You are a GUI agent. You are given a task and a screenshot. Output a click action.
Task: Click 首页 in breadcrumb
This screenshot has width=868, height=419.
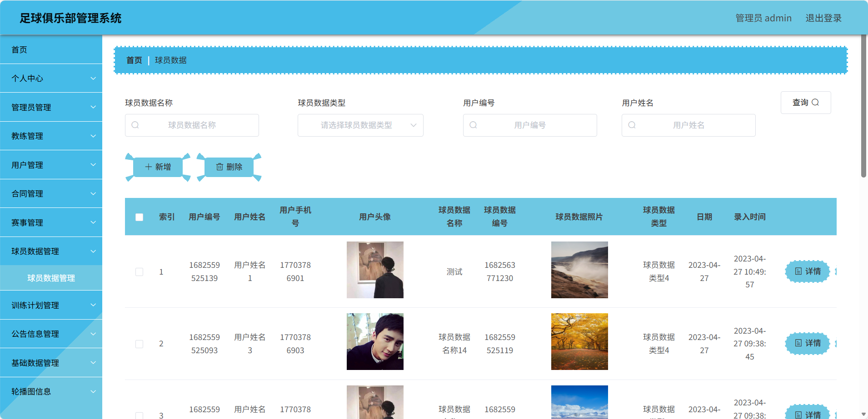(x=134, y=60)
